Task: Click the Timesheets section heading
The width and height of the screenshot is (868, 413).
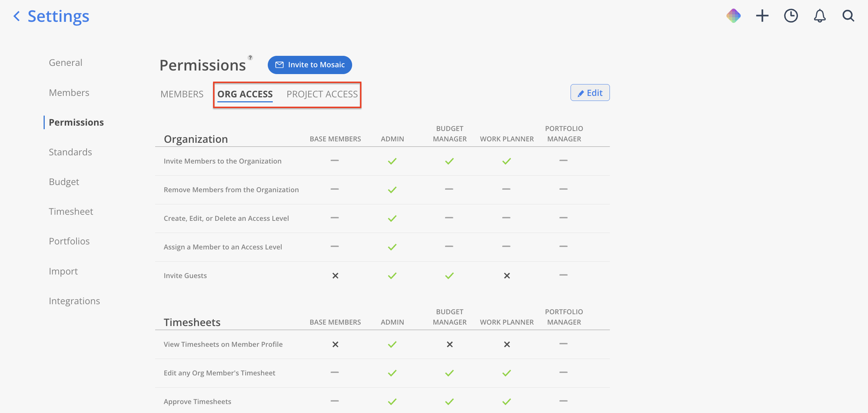Action: [192, 322]
